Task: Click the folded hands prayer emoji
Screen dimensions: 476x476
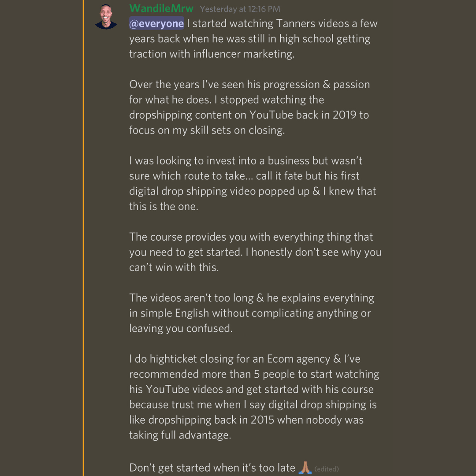Action: (305, 468)
